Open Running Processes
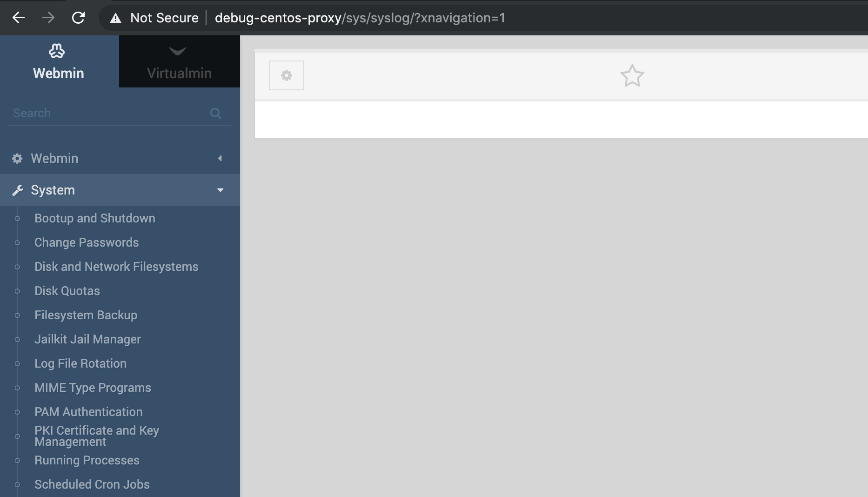This screenshot has height=497, width=868. click(87, 460)
